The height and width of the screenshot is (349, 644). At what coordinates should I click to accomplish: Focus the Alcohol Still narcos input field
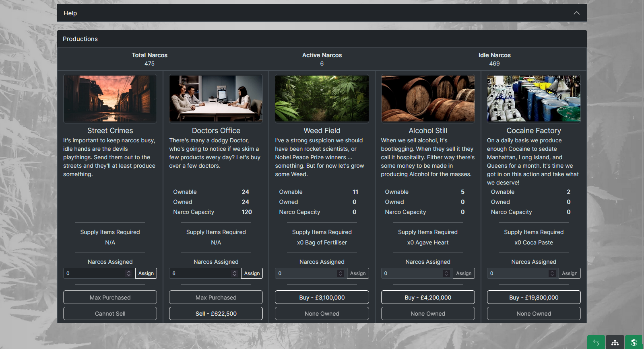click(x=411, y=273)
